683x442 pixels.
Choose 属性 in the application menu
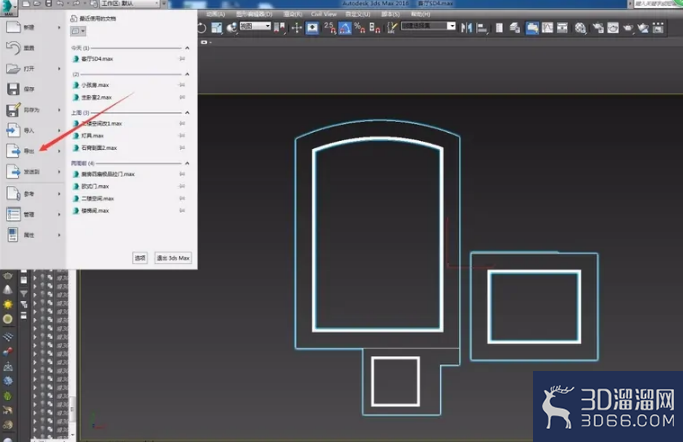pyautogui.click(x=31, y=235)
